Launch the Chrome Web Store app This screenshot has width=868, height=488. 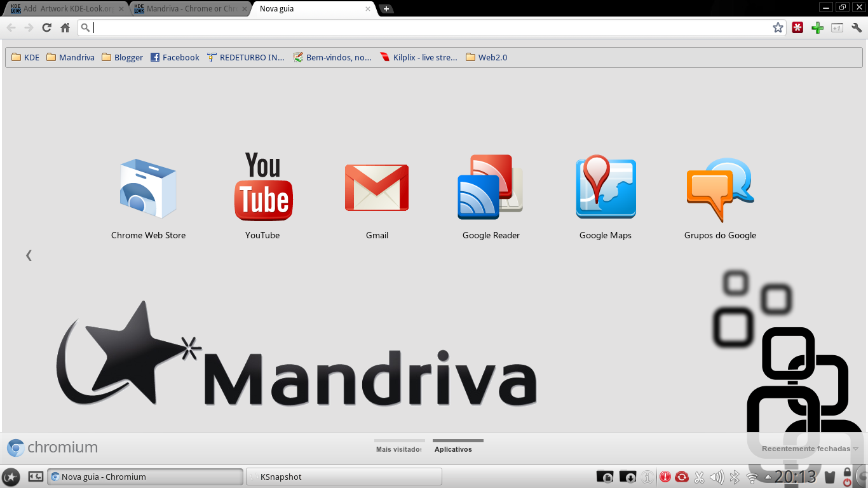click(x=148, y=198)
